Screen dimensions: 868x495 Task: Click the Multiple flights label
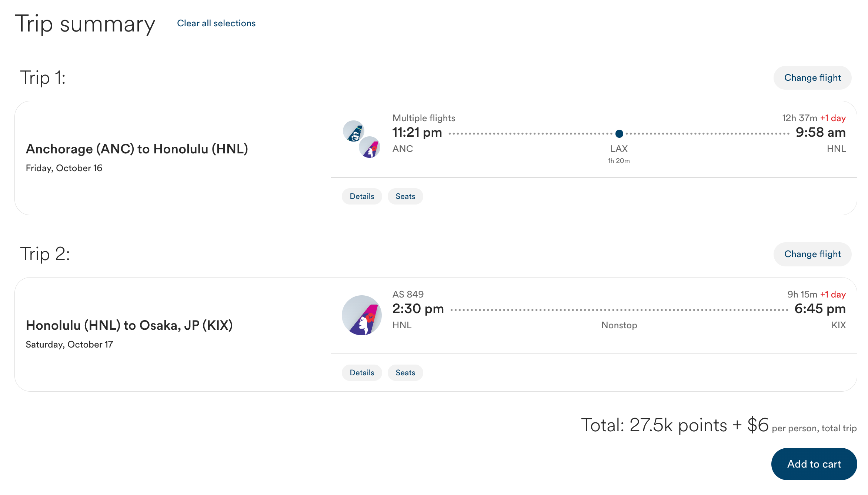[x=424, y=118]
